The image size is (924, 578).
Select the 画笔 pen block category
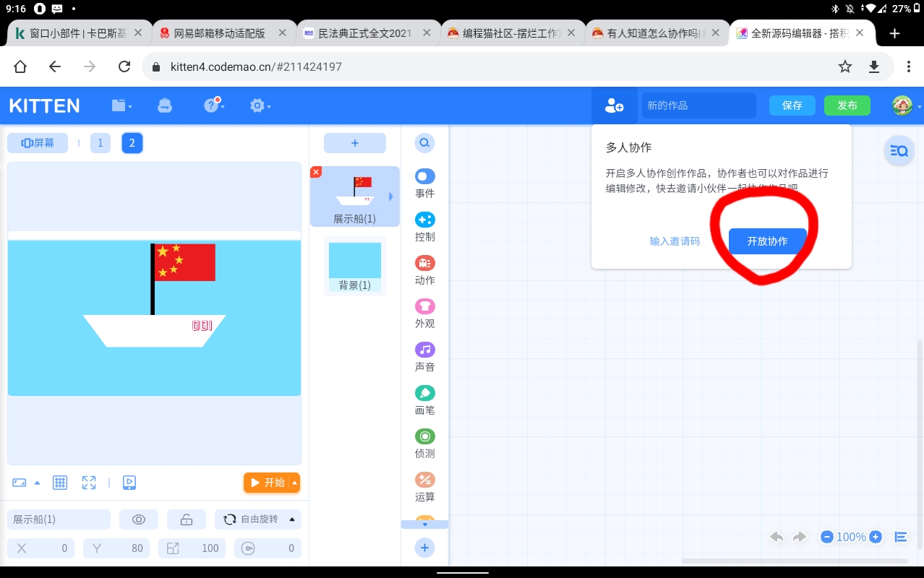pos(425,400)
